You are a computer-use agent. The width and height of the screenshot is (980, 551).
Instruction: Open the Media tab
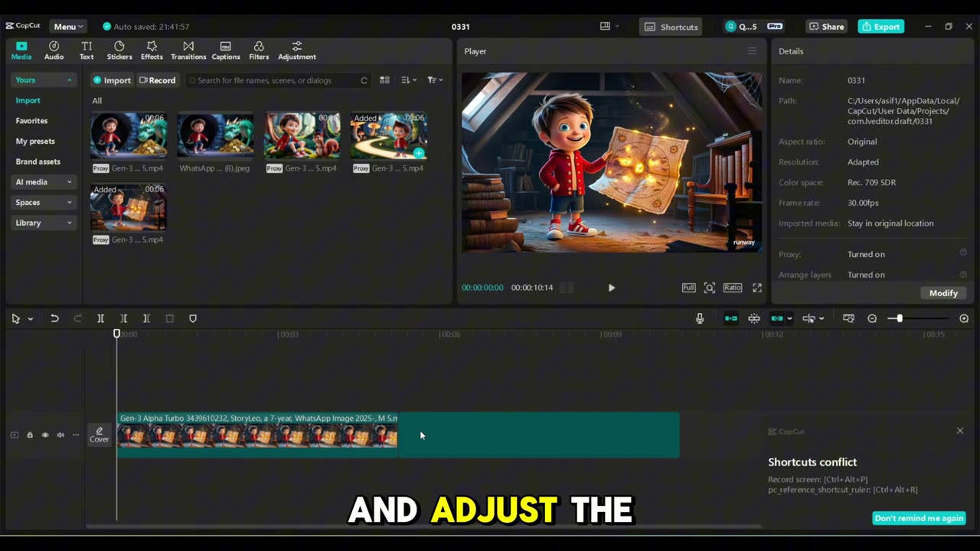coord(21,51)
